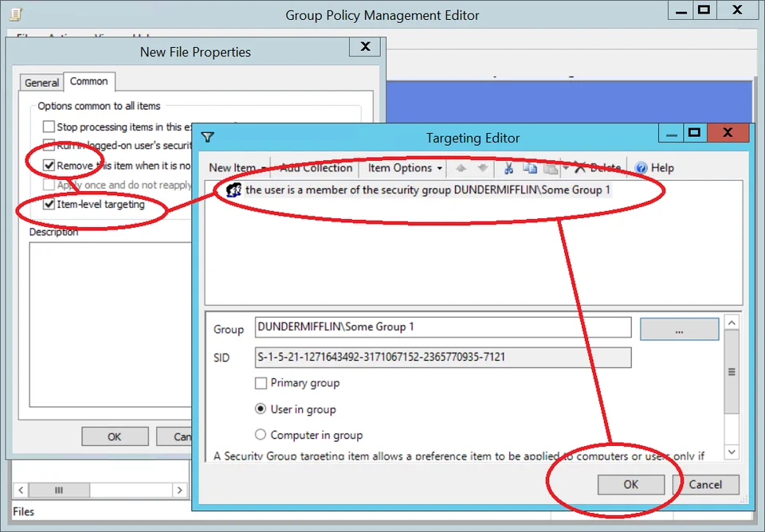This screenshot has width=765, height=532.
Task: Move targeting item down with the down arrow
Action: (483, 168)
